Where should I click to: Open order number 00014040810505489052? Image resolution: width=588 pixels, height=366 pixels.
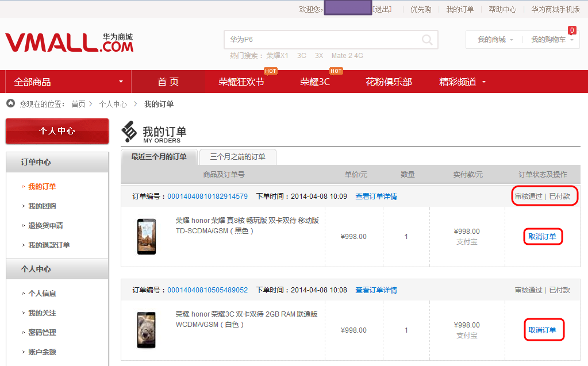(x=207, y=290)
